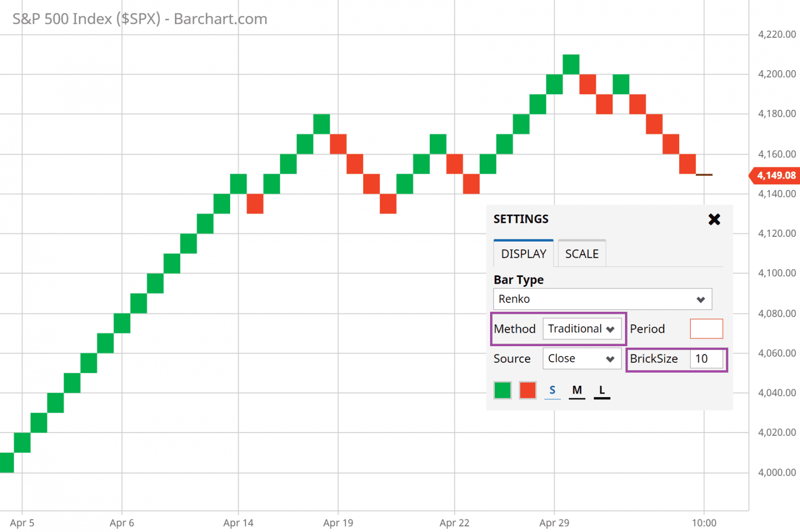Click the Method dropdown chevron arrow

click(x=610, y=328)
